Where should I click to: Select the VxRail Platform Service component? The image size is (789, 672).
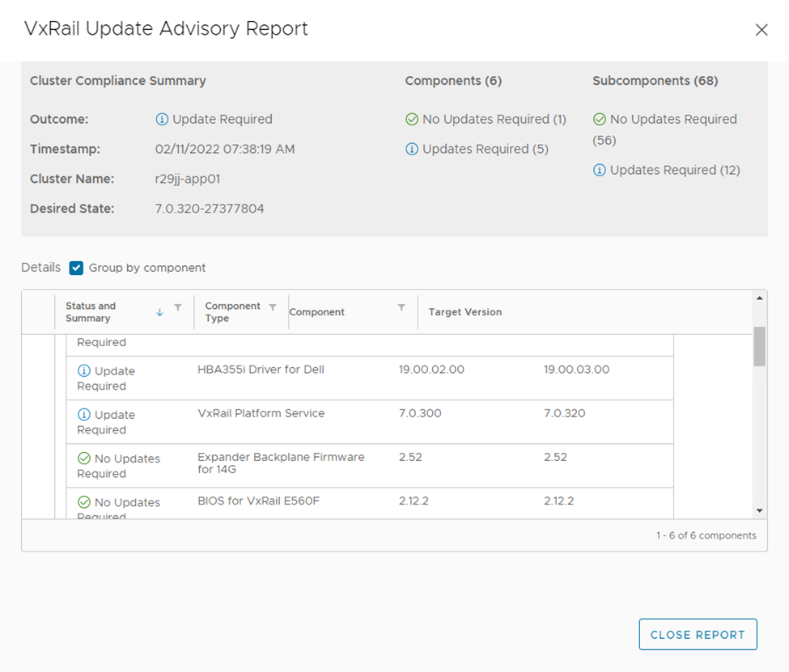tap(261, 413)
